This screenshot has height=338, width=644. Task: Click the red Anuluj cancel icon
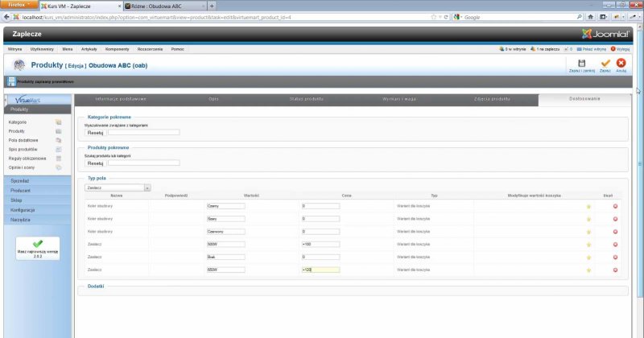(x=621, y=63)
